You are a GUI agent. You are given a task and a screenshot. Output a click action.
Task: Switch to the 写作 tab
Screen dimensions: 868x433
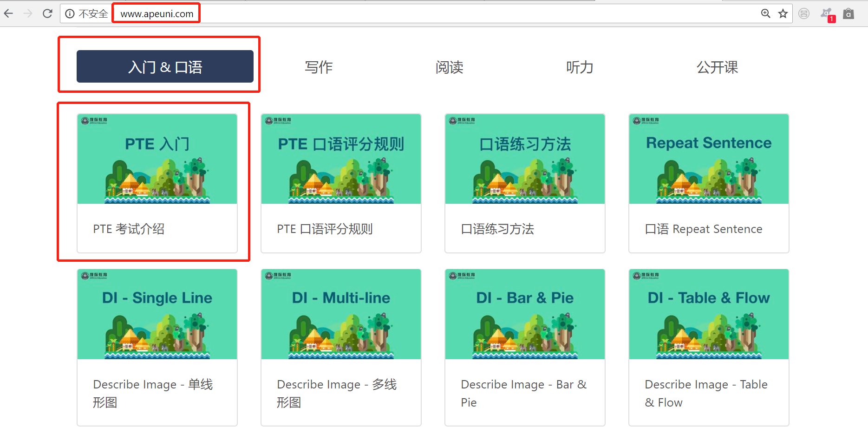pyautogui.click(x=319, y=67)
